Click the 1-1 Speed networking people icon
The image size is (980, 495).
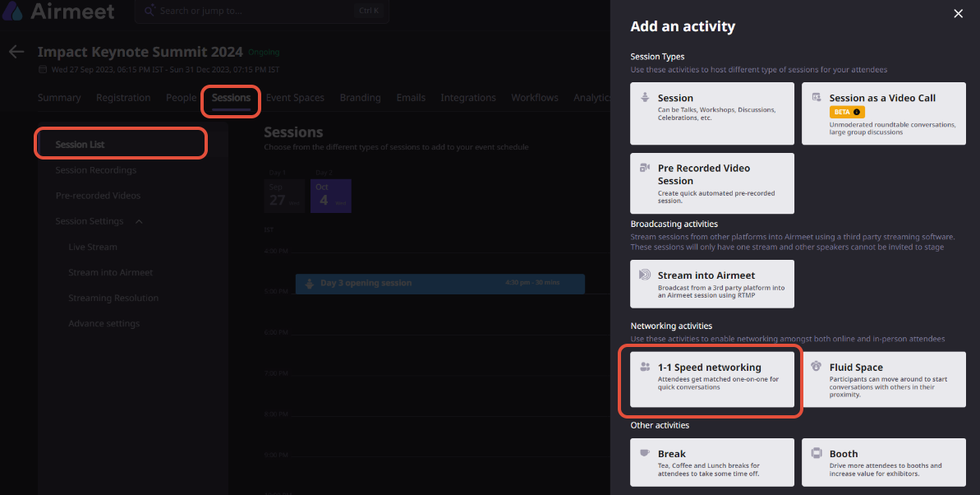click(645, 367)
